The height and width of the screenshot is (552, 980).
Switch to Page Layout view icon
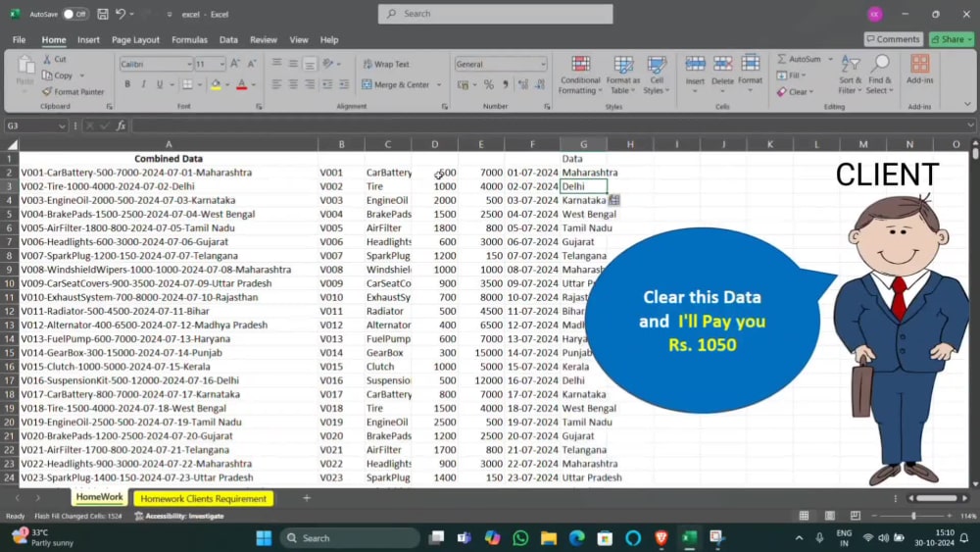(x=829, y=516)
